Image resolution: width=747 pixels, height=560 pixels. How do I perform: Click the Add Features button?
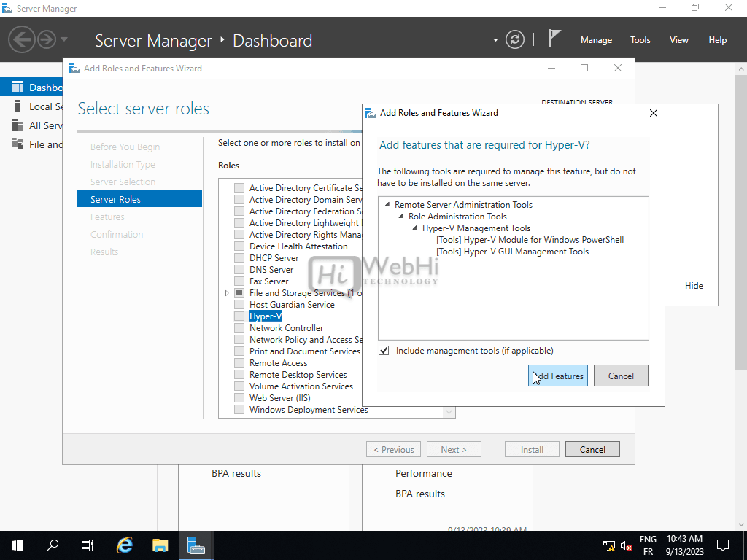[x=557, y=376]
